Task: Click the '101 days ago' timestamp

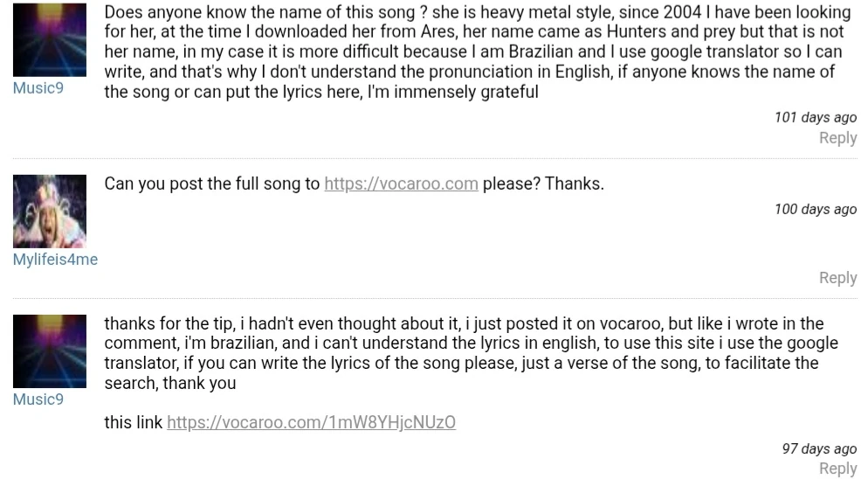Action: 815,117
